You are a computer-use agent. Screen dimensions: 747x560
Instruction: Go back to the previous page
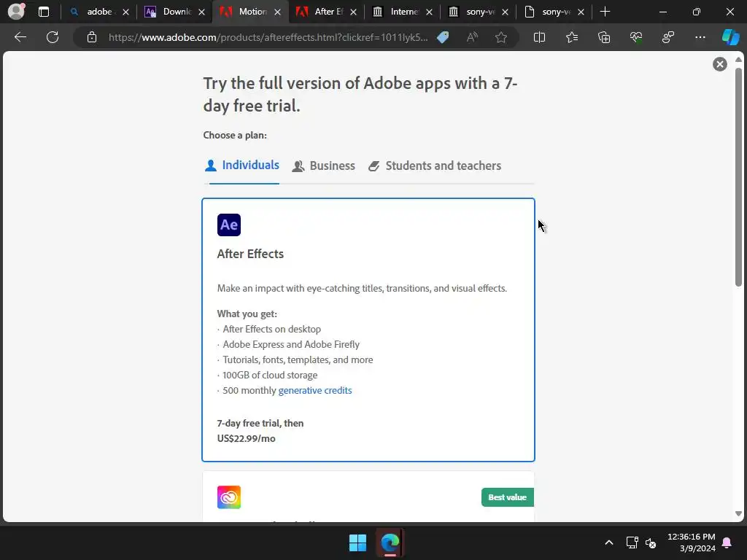tap(20, 37)
